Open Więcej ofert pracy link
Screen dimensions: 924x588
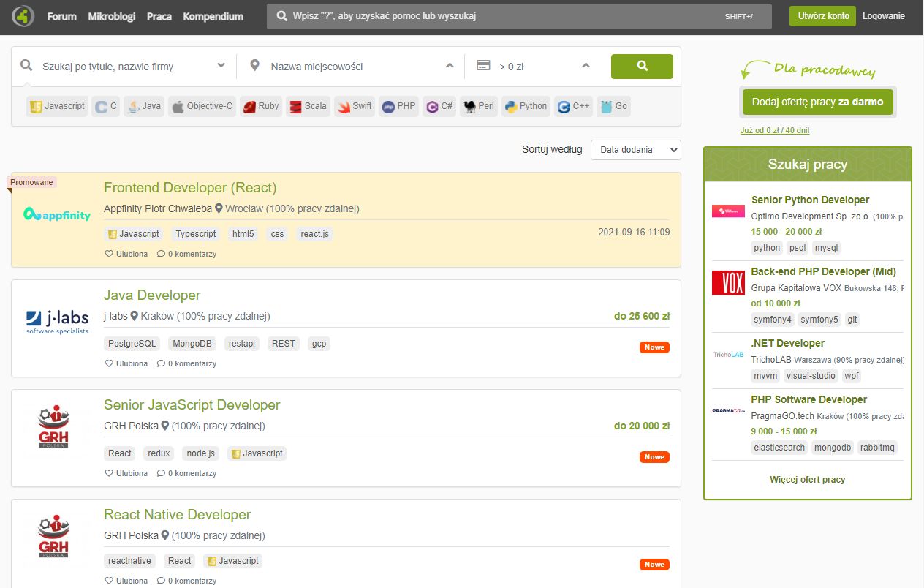(x=807, y=480)
